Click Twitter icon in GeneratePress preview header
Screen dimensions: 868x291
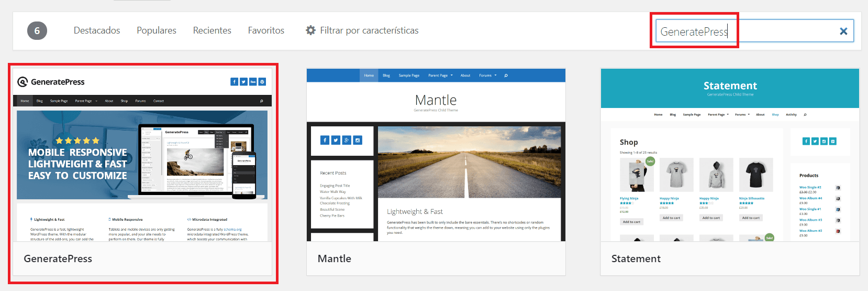[x=243, y=82]
